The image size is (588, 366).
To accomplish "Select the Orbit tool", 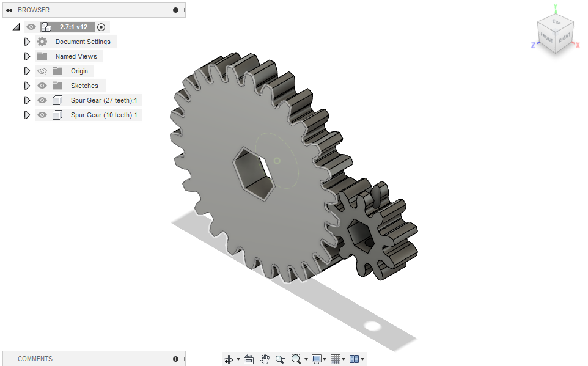I will pyautogui.click(x=229, y=359).
